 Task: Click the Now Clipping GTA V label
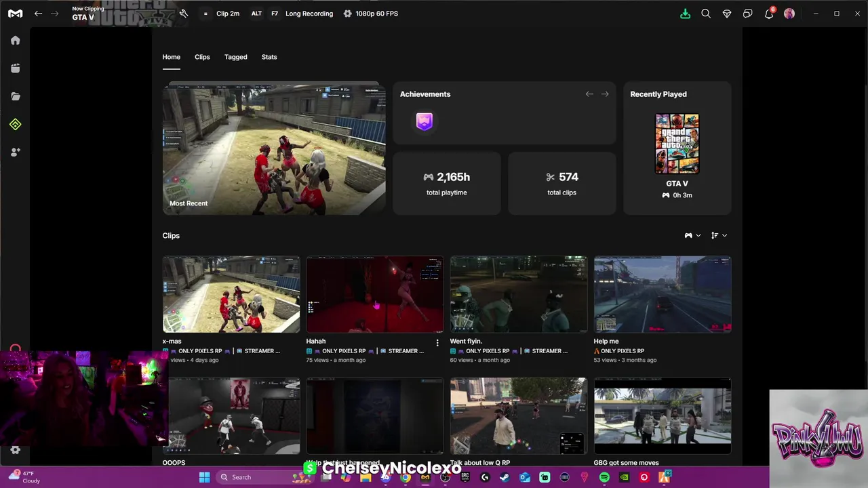coord(88,14)
